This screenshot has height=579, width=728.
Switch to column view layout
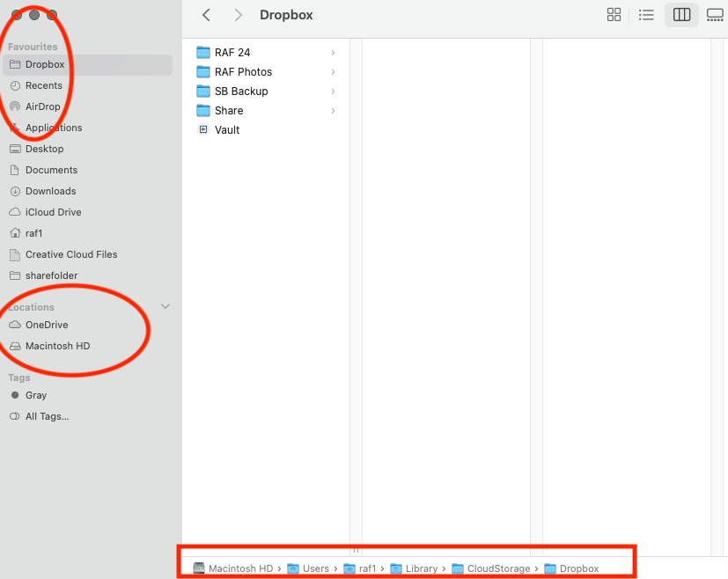[680, 15]
